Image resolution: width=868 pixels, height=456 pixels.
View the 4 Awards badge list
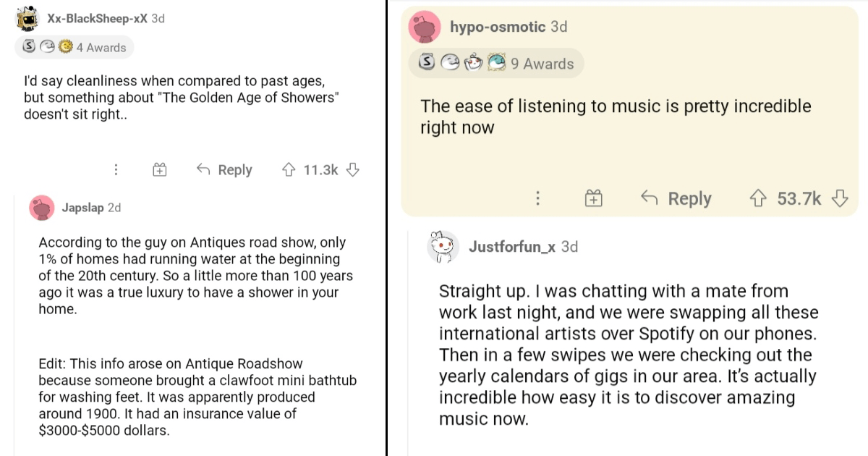pos(74,48)
